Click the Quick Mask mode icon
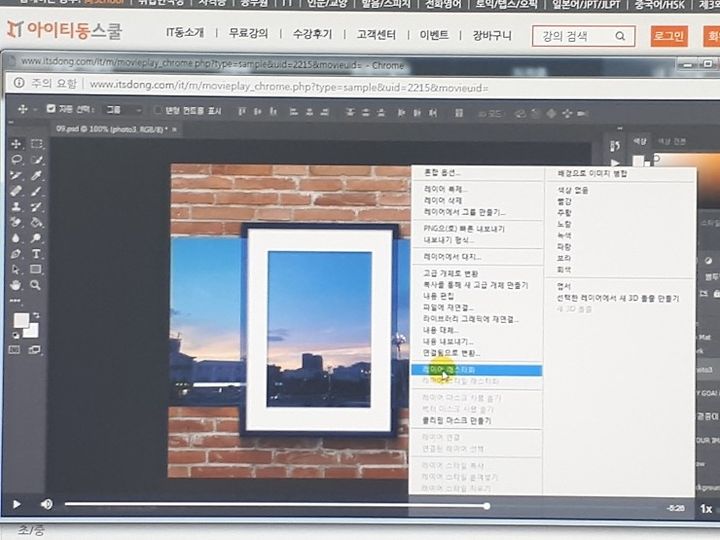The image size is (720, 540). [x=15, y=350]
